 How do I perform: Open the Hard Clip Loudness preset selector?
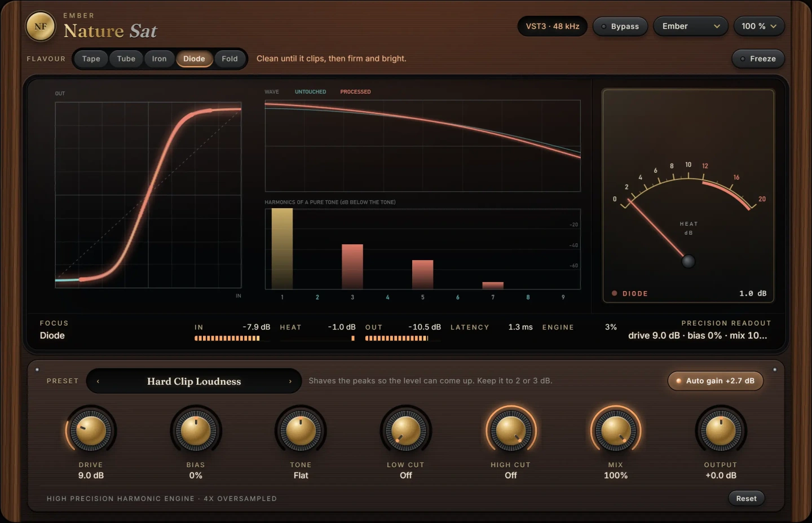pos(194,381)
